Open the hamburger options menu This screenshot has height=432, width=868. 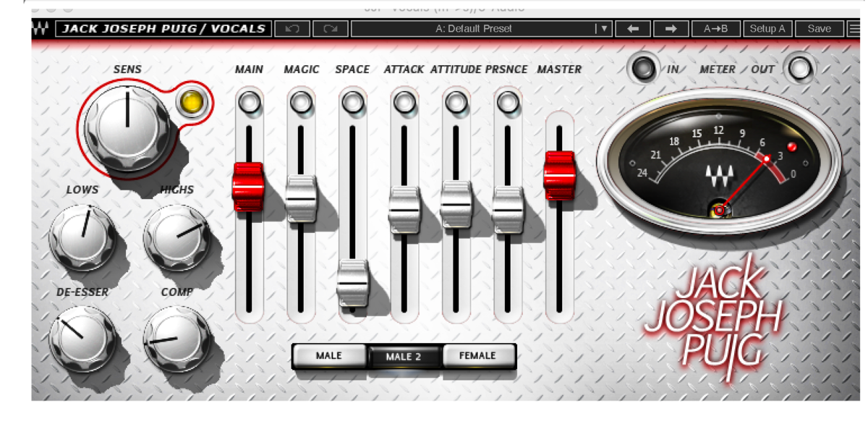click(855, 29)
